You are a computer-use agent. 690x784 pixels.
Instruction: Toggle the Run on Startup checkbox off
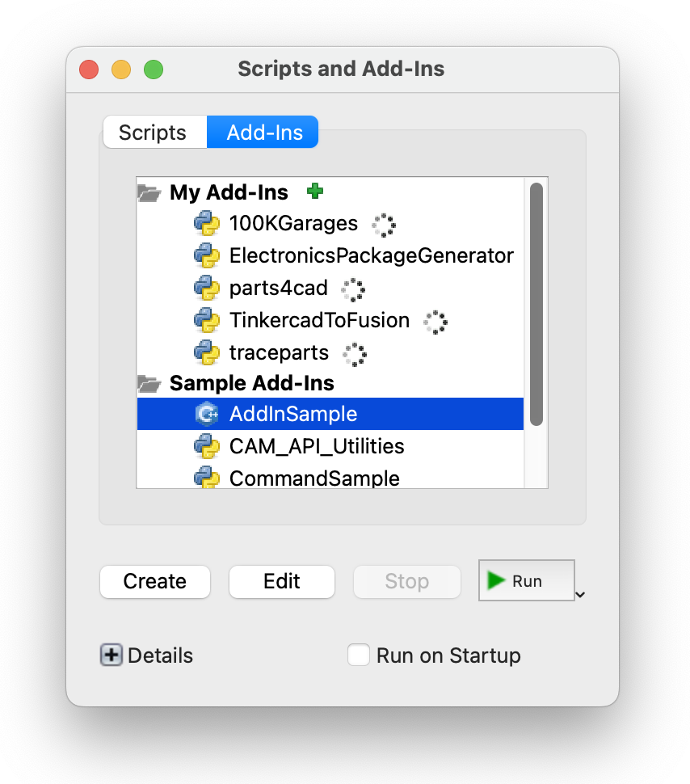click(359, 655)
